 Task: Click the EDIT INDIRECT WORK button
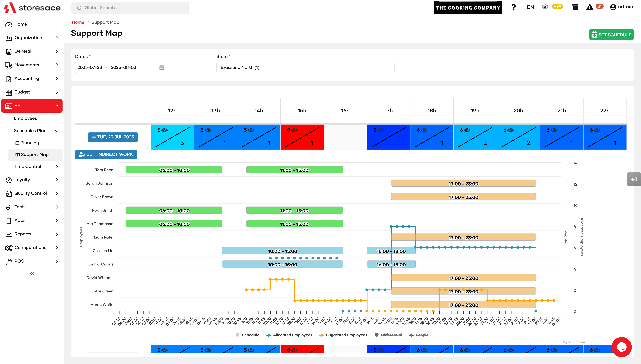click(x=106, y=154)
